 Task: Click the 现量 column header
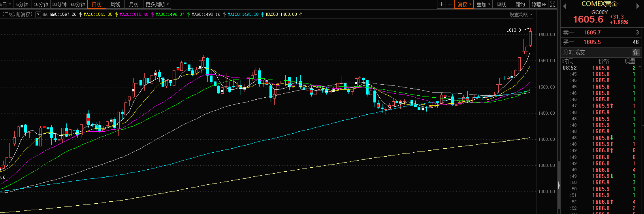(630, 61)
